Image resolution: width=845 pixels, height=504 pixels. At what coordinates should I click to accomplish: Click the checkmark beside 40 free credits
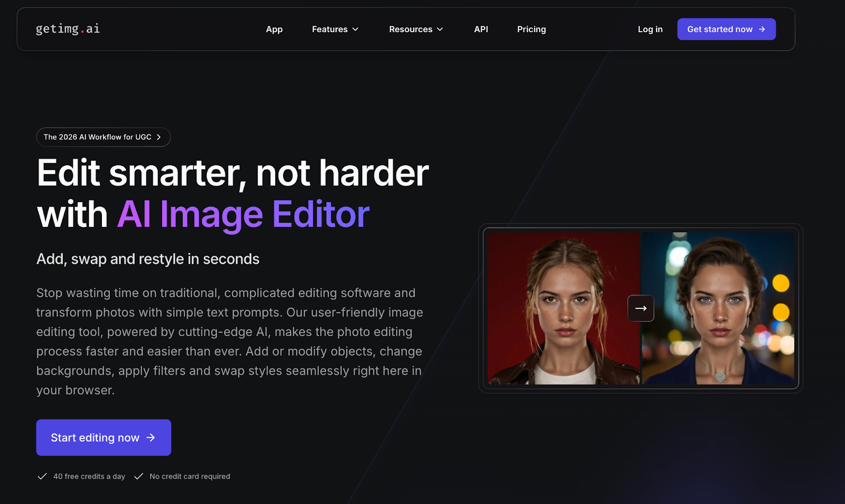42,477
